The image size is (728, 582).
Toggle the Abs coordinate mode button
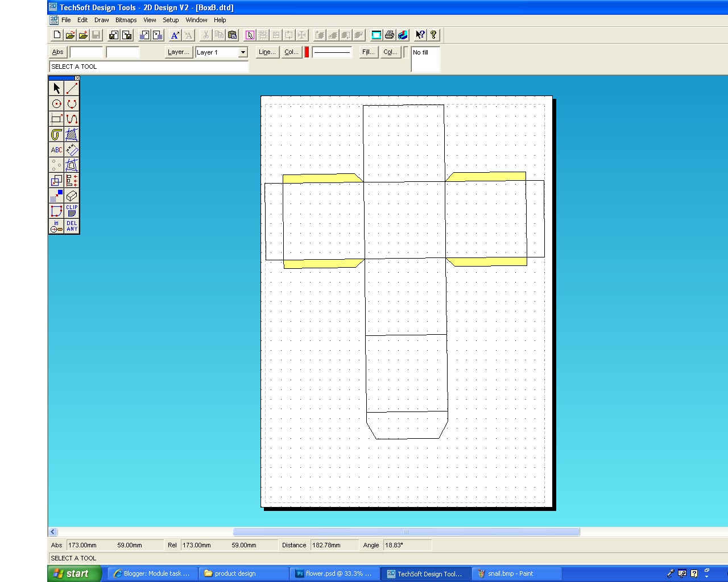[57, 52]
